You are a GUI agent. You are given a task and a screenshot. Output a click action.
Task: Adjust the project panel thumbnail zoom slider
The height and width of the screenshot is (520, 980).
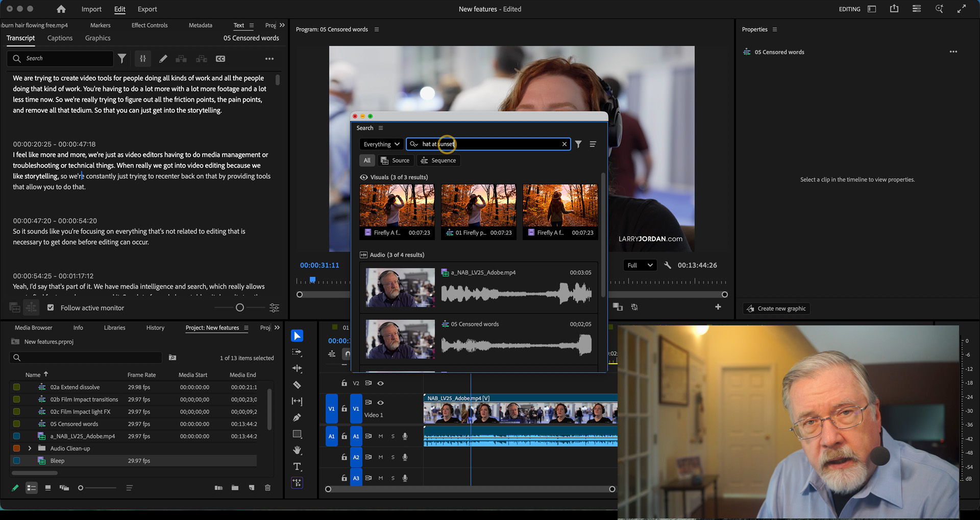pyautogui.click(x=81, y=488)
